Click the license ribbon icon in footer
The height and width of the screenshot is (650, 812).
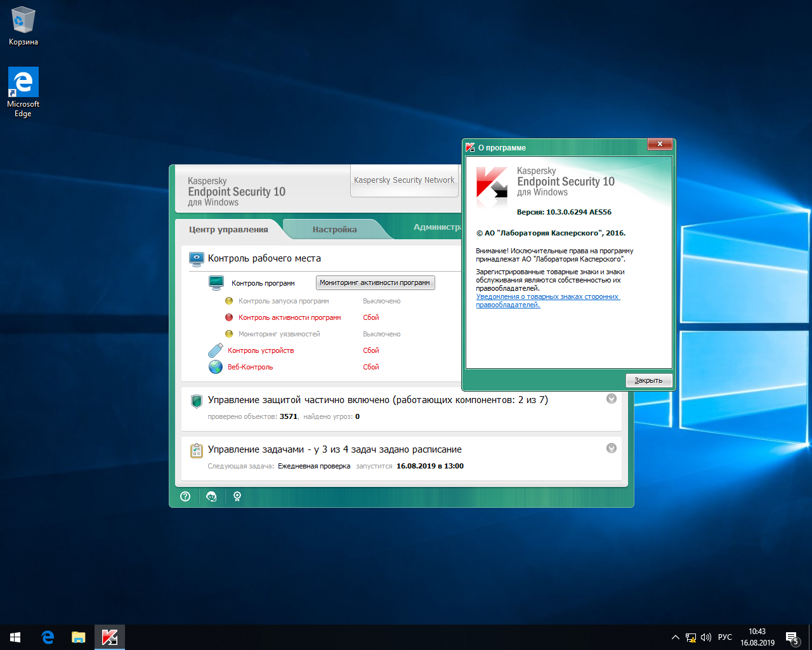(x=237, y=496)
